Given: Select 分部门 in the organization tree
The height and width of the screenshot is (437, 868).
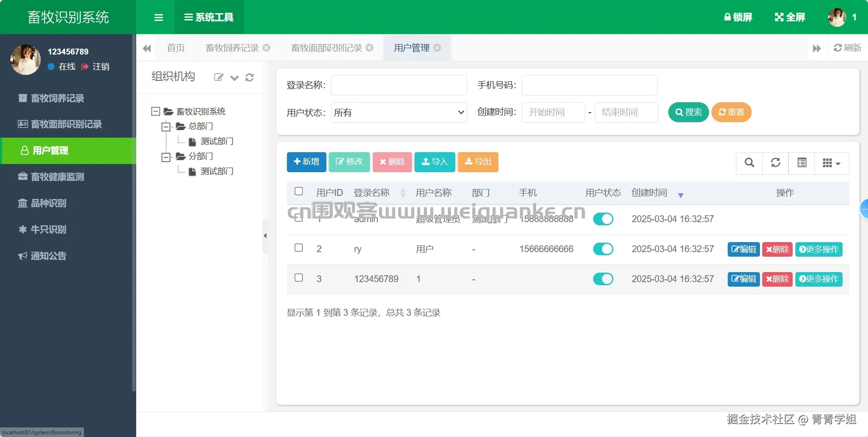Looking at the screenshot, I should pyautogui.click(x=201, y=156).
